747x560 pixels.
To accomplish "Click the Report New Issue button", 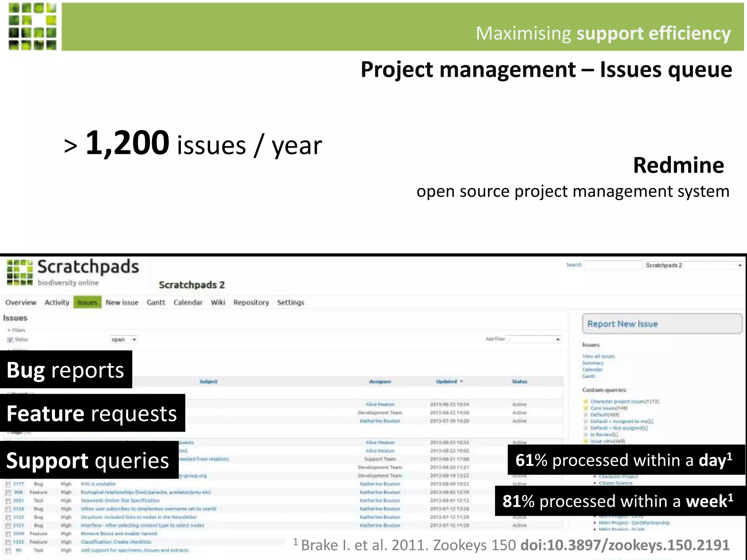I will tap(662, 324).
